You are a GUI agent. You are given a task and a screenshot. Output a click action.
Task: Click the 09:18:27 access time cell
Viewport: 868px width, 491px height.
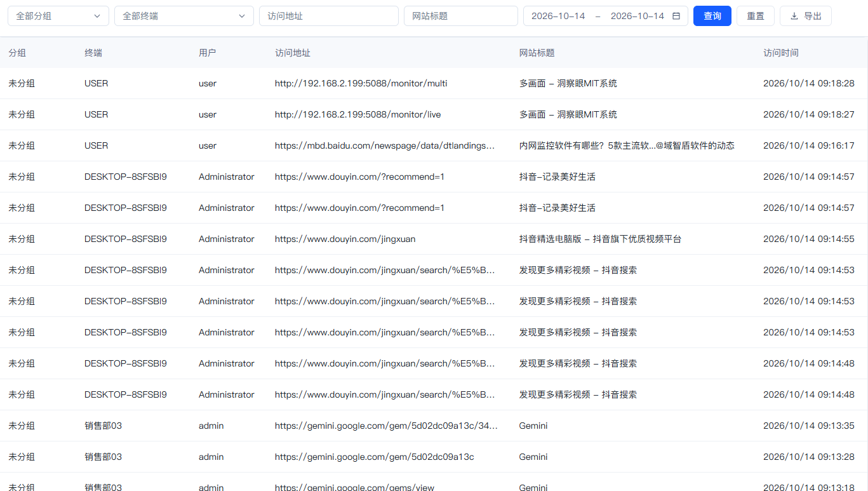(809, 114)
